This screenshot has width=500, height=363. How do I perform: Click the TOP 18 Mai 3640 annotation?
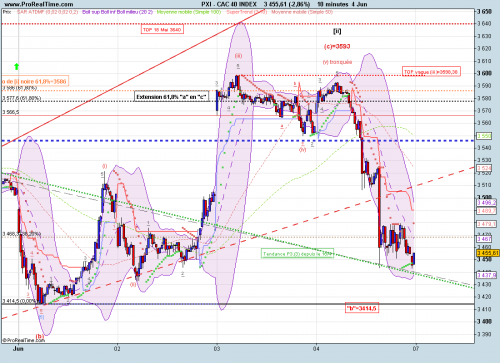tap(162, 30)
